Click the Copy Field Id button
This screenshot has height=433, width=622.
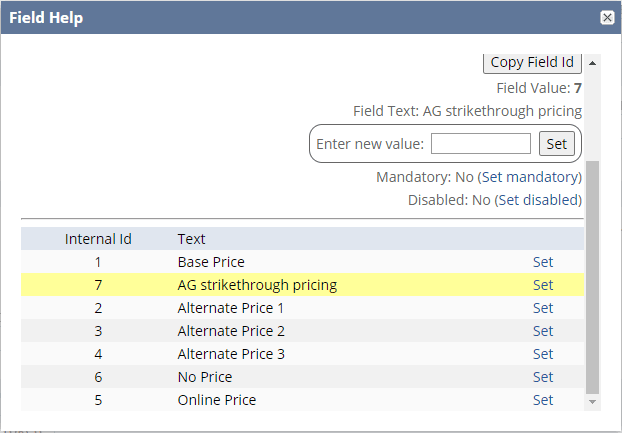(532, 63)
